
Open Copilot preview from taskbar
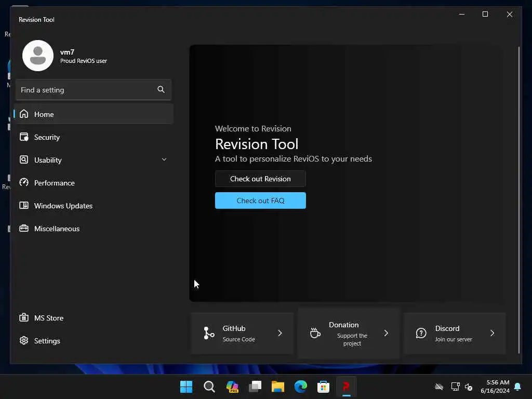click(232, 387)
